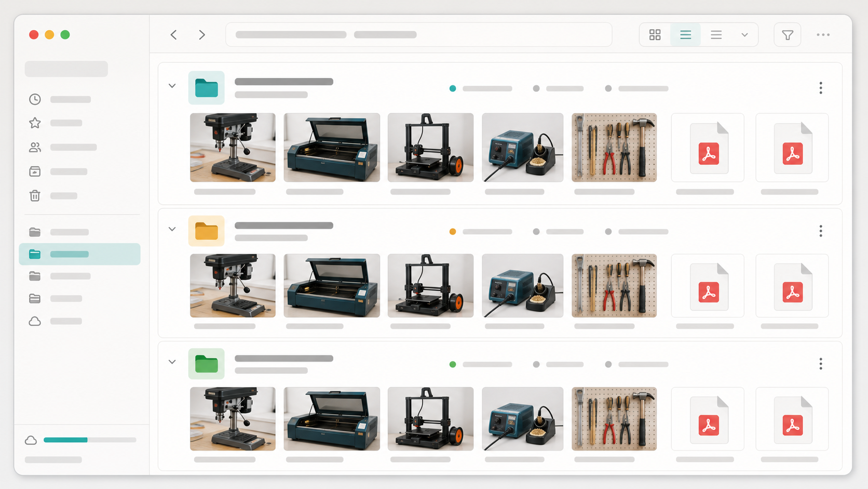Open first PDF file in green group
The width and height of the screenshot is (868, 489).
(x=708, y=419)
